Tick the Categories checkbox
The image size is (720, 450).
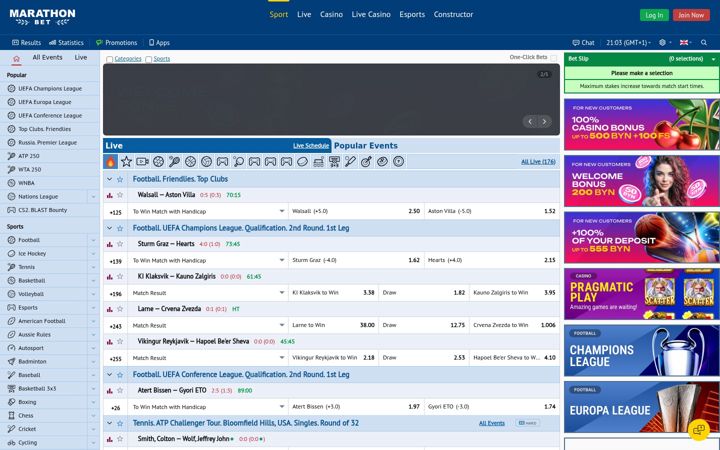pyautogui.click(x=109, y=59)
